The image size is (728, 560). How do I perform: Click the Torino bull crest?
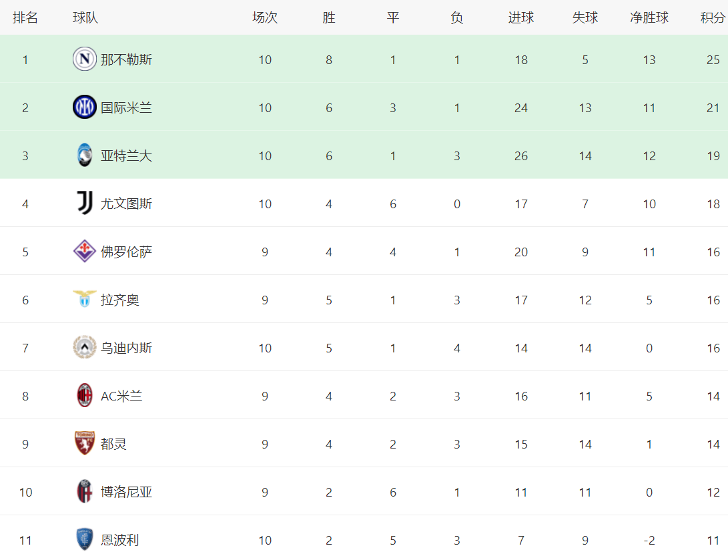(x=85, y=443)
